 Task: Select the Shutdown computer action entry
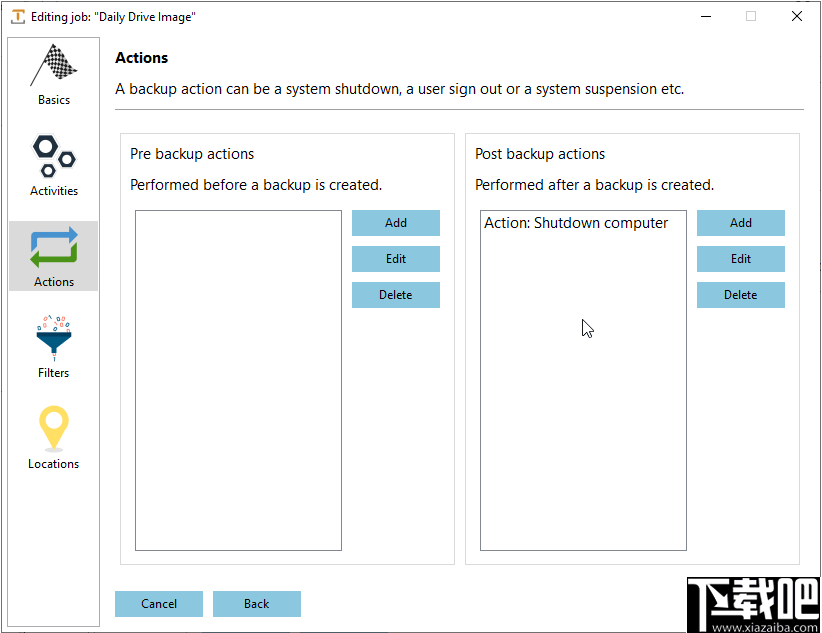(x=576, y=223)
